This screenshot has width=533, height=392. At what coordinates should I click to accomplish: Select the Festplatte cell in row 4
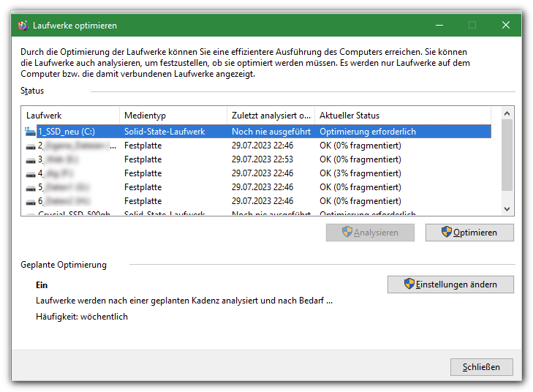143,173
